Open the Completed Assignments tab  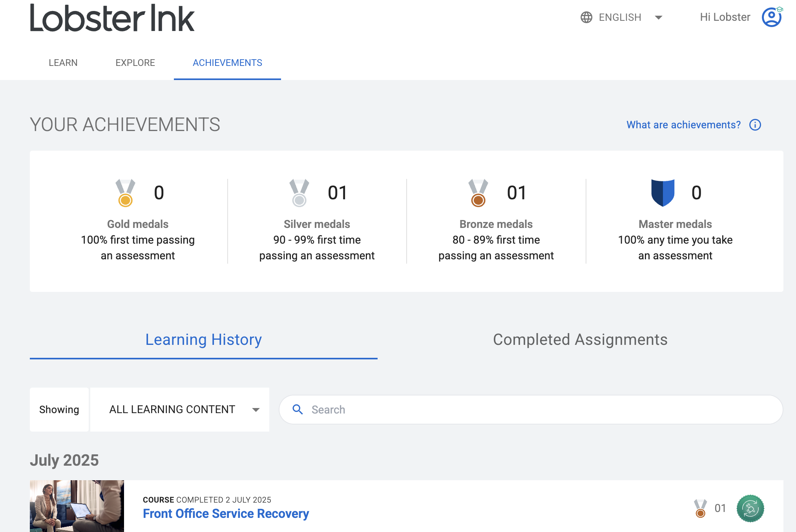click(580, 340)
